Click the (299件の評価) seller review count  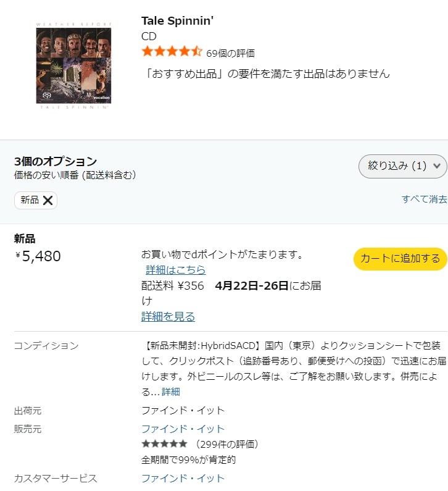tap(226, 444)
